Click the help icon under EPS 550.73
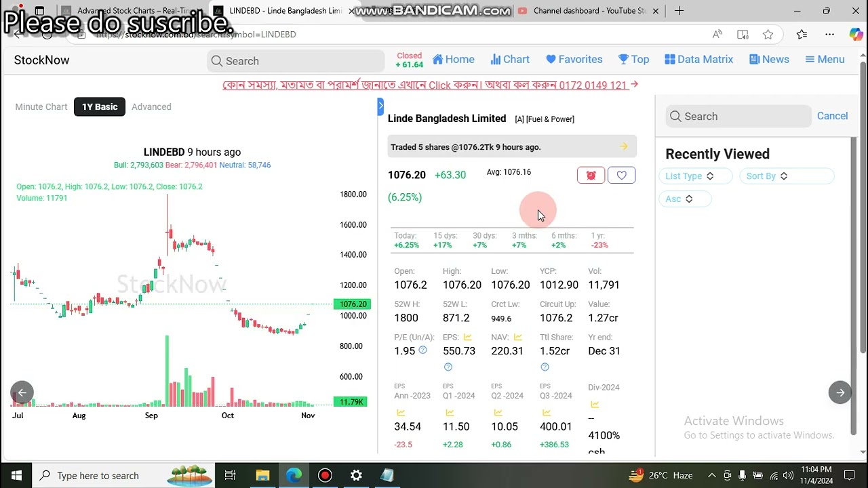 pyautogui.click(x=448, y=367)
